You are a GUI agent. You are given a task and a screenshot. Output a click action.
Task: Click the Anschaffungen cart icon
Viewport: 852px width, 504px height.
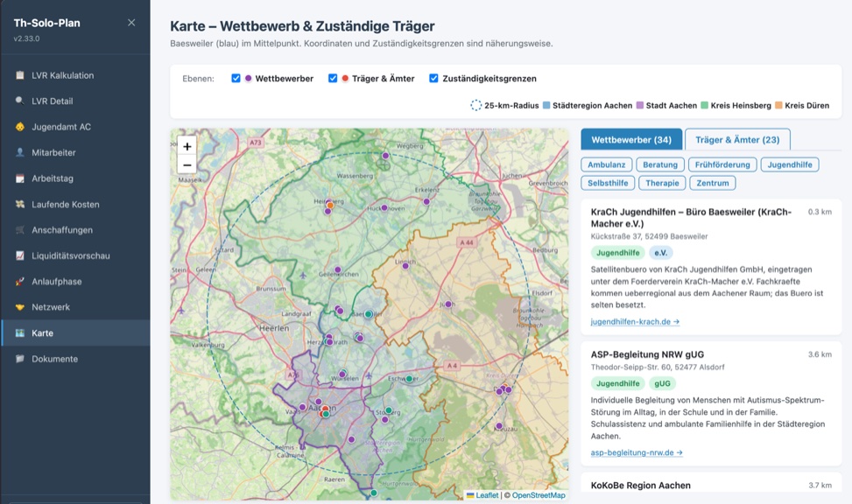[20, 230]
